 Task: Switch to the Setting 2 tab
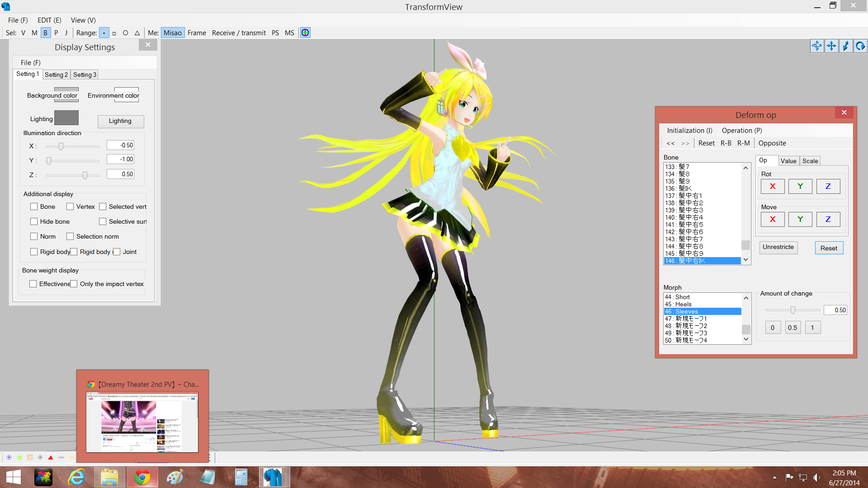(x=56, y=75)
